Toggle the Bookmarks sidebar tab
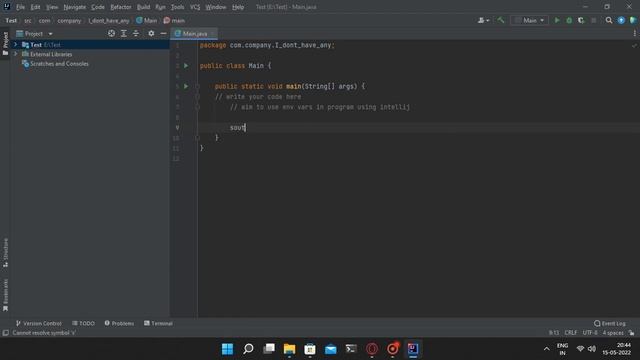640x360 pixels. pos(5,295)
